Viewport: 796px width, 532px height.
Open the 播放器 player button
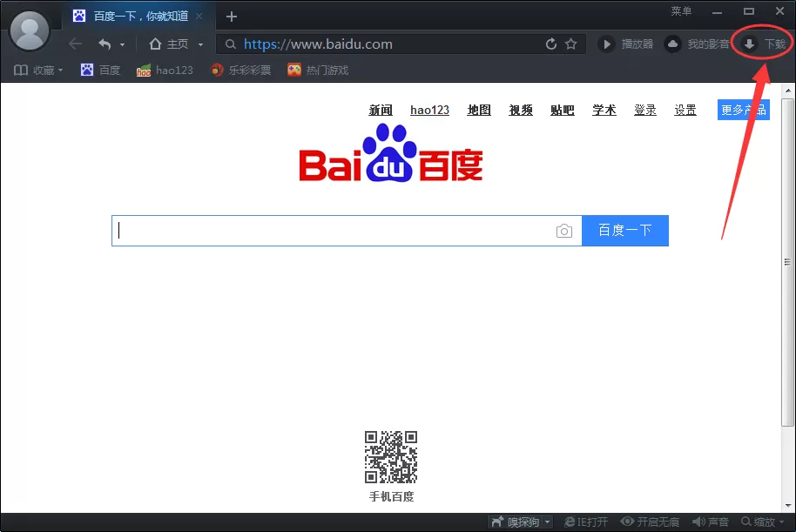(x=625, y=44)
